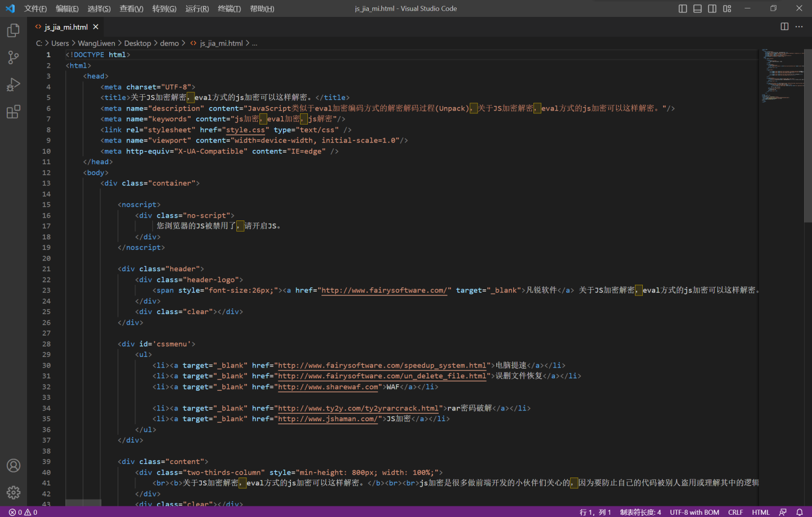Open the 选择(S) menu
The image size is (812, 517).
click(x=99, y=8)
